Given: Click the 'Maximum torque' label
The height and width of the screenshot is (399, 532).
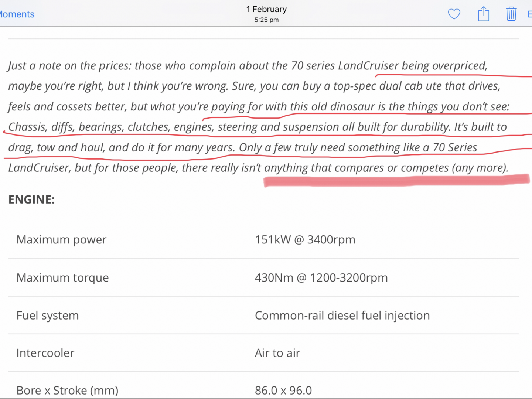Looking at the screenshot, I should 62,277.
